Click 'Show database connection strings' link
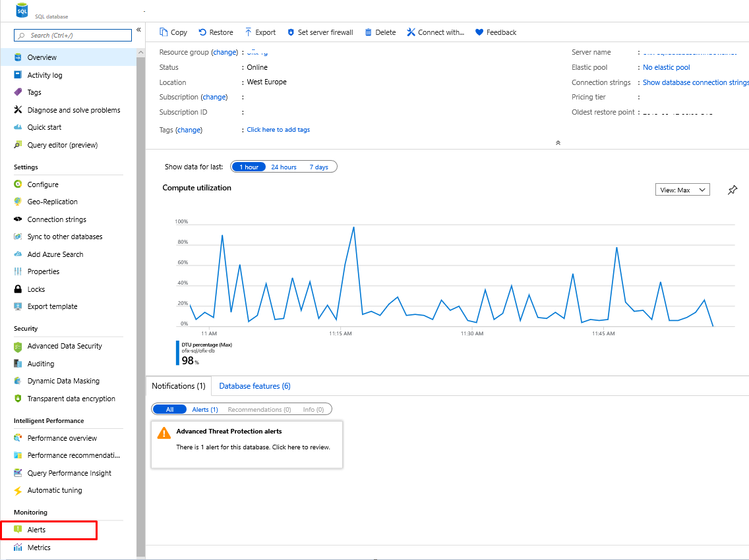The height and width of the screenshot is (560, 749). click(696, 82)
